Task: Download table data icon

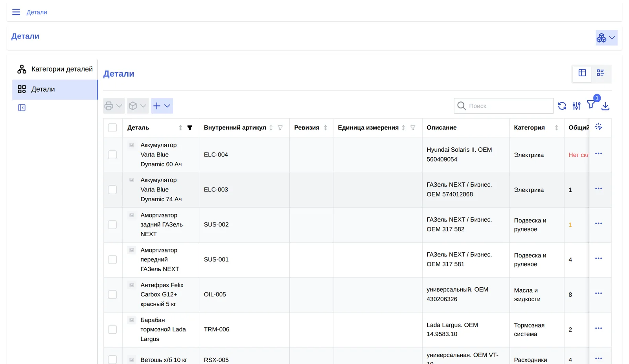Action: coord(605,106)
